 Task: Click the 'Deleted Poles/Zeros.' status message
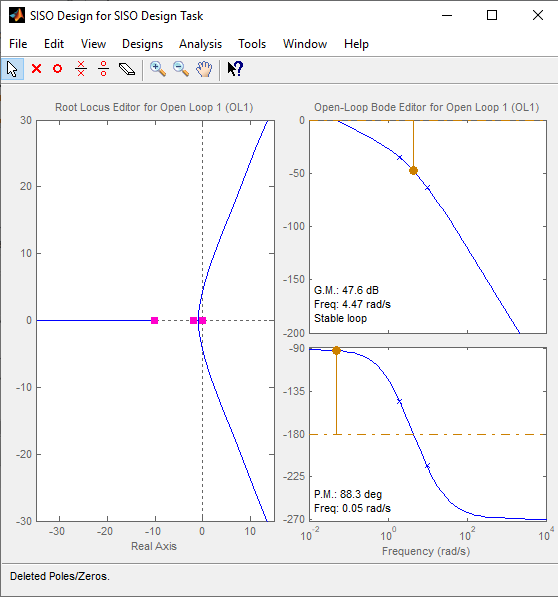pos(60,576)
